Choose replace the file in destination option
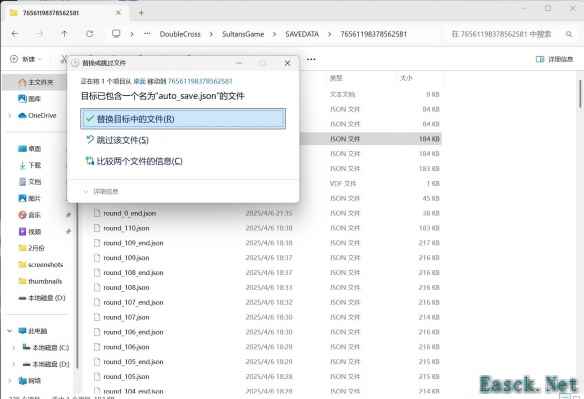This screenshot has height=399, width=584. (x=183, y=119)
